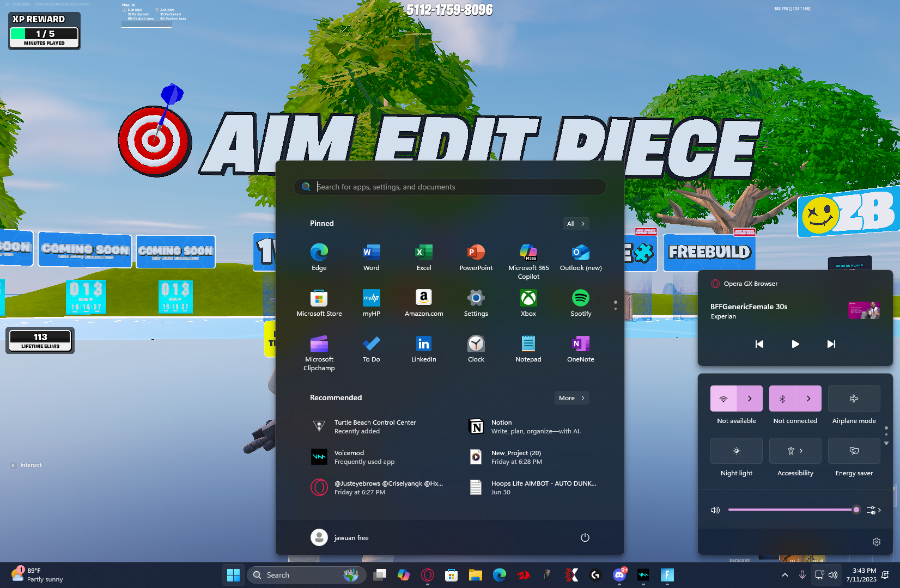
Task: Open the Amazon.com pinned shortcut
Action: (x=423, y=303)
